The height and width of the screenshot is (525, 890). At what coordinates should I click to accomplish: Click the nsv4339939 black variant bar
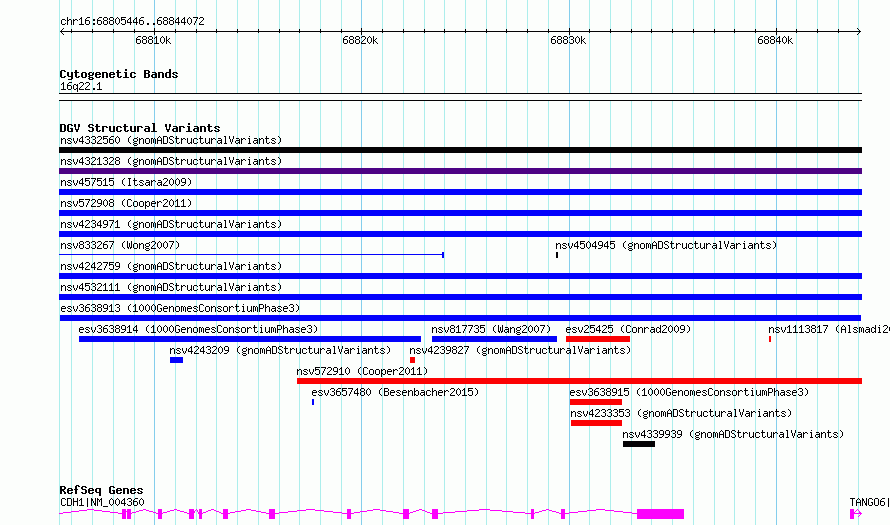click(639, 444)
